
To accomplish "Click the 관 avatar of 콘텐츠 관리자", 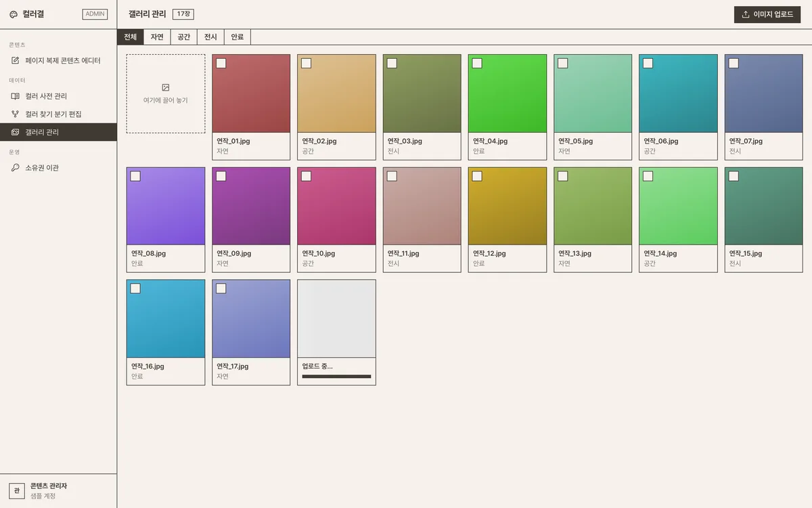I will 17,490.
